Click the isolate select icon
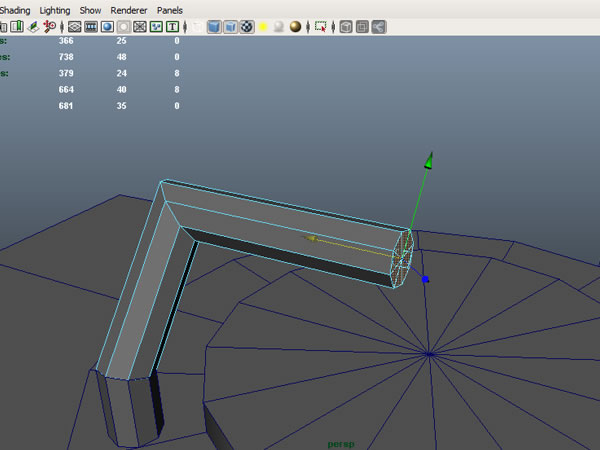 (x=320, y=26)
